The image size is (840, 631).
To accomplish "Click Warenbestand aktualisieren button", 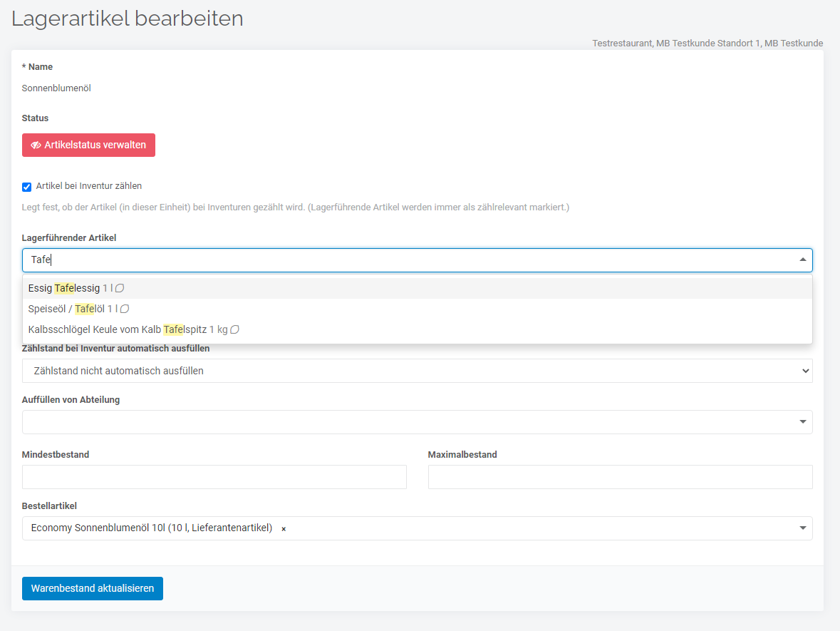I will (x=93, y=589).
